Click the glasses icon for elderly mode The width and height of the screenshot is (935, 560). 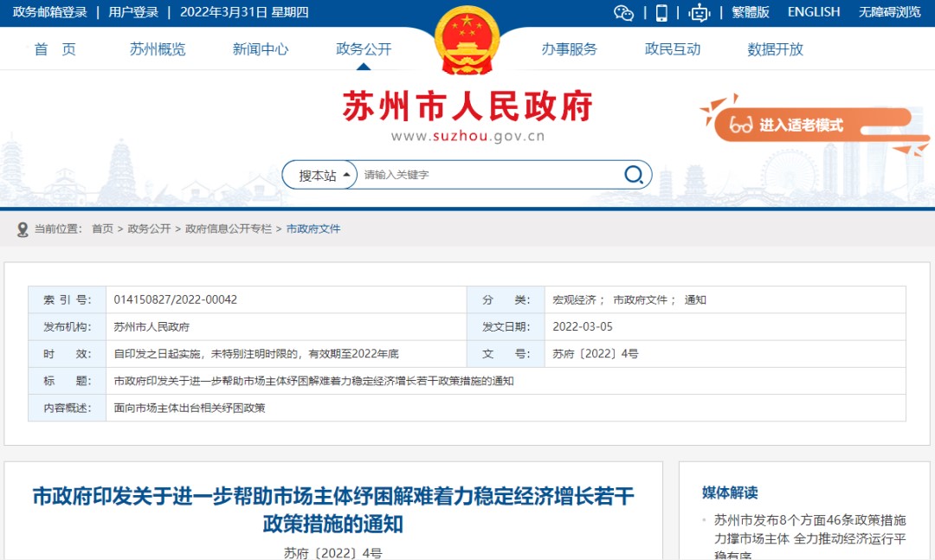click(x=741, y=126)
